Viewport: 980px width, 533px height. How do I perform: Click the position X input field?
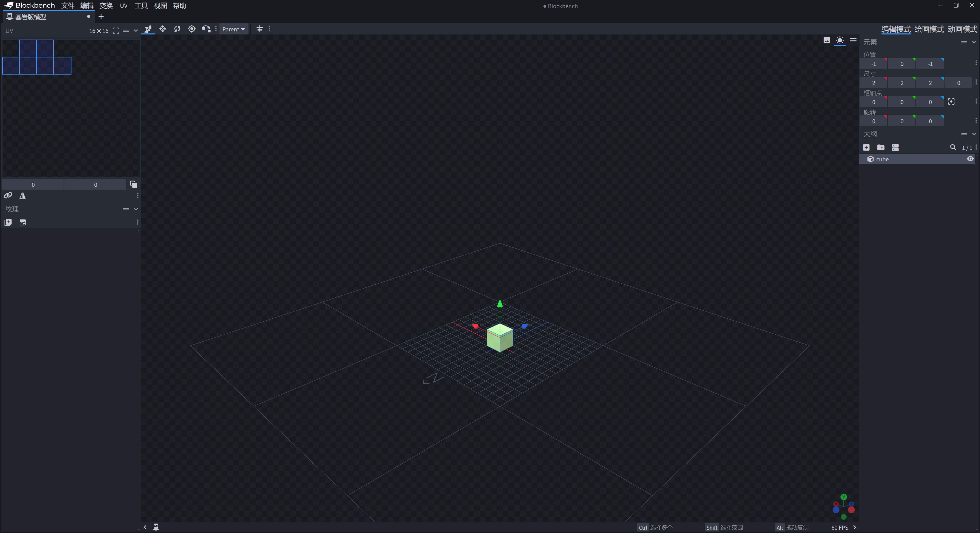click(x=874, y=64)
